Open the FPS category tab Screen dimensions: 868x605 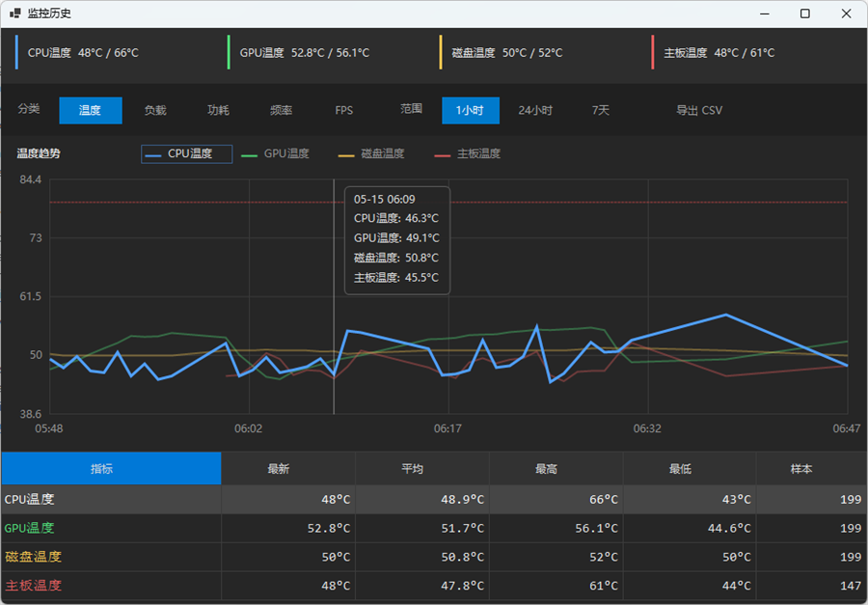[x=343, y=110]
